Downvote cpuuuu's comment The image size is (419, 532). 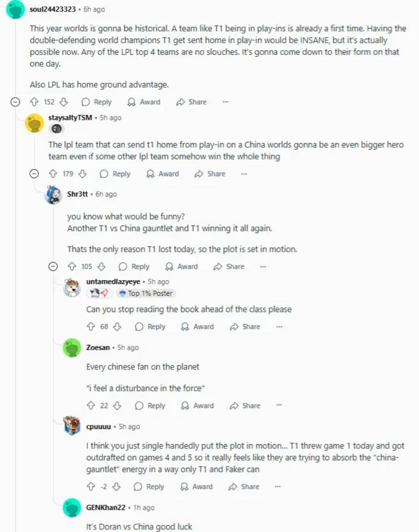[x=116, y=487]
